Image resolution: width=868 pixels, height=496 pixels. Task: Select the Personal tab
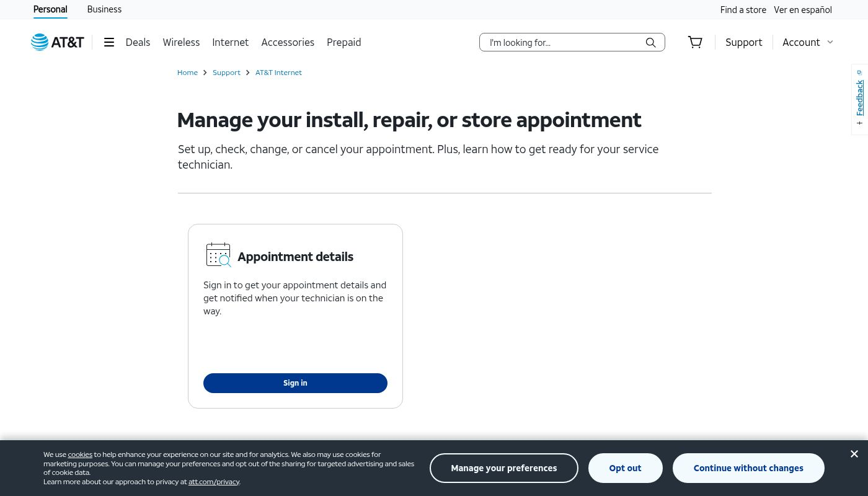[50, 9]
